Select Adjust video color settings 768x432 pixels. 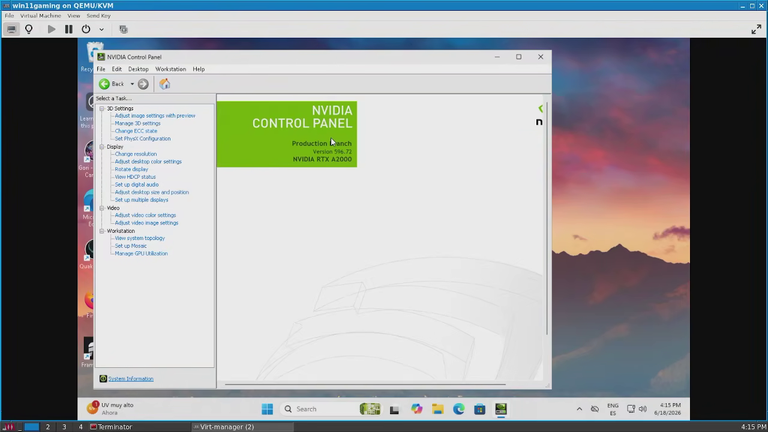[x=145, y=215]
